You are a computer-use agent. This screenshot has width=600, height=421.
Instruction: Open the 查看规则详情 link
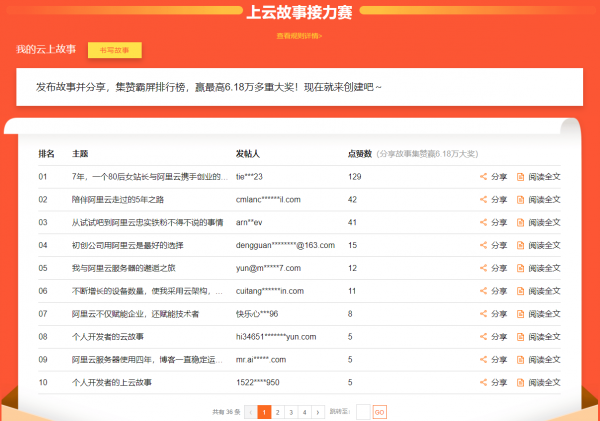(x=299, y=35)
